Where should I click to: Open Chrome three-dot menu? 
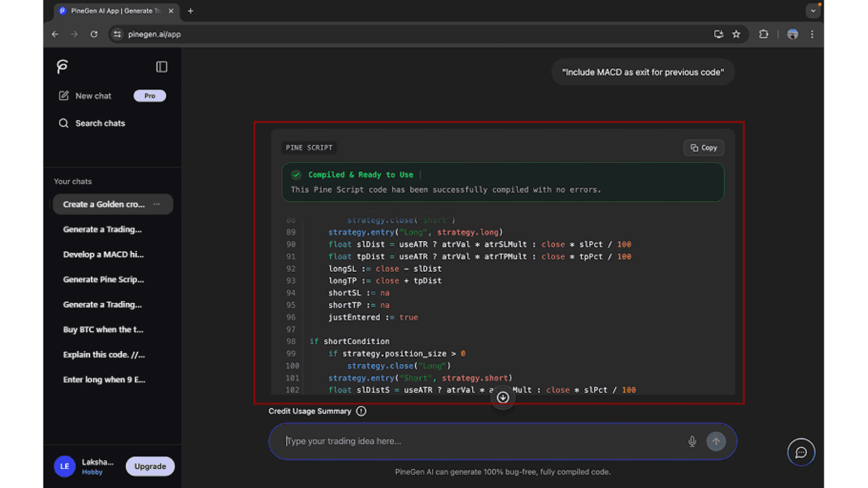(x=812, y=34)
